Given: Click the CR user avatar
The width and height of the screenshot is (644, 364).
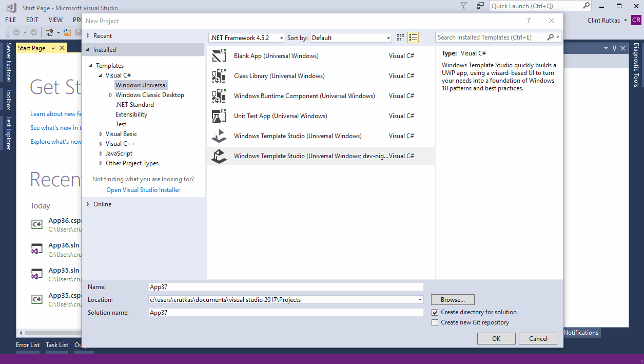Looking at the screenshot, I should click(x=636, y=20).
